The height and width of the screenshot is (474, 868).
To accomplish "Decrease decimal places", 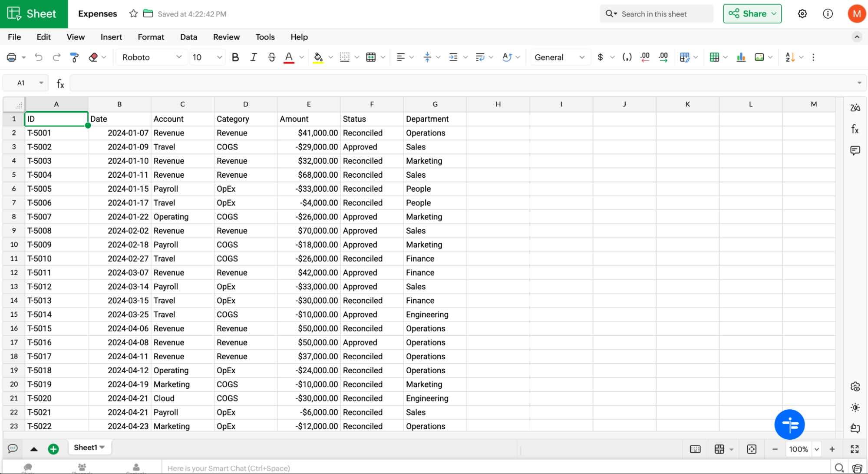I will pyautogui.click(x=645, y=57).
